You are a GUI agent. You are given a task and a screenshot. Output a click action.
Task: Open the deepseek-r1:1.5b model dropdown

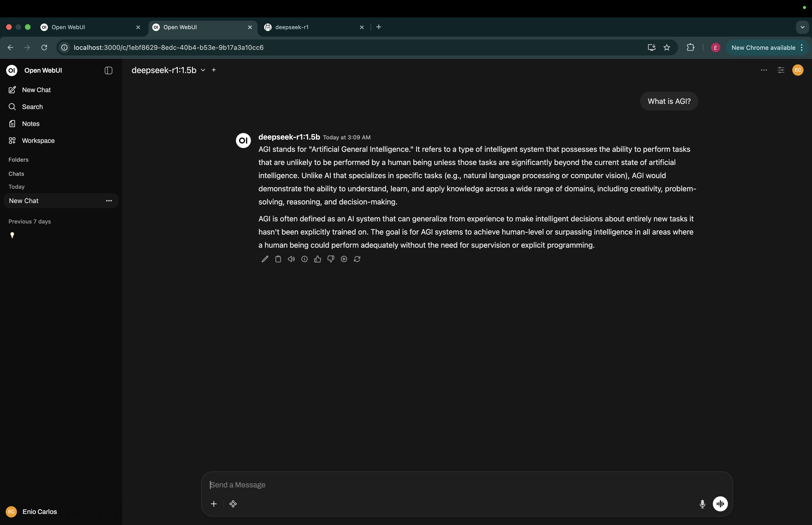point(169,70)
